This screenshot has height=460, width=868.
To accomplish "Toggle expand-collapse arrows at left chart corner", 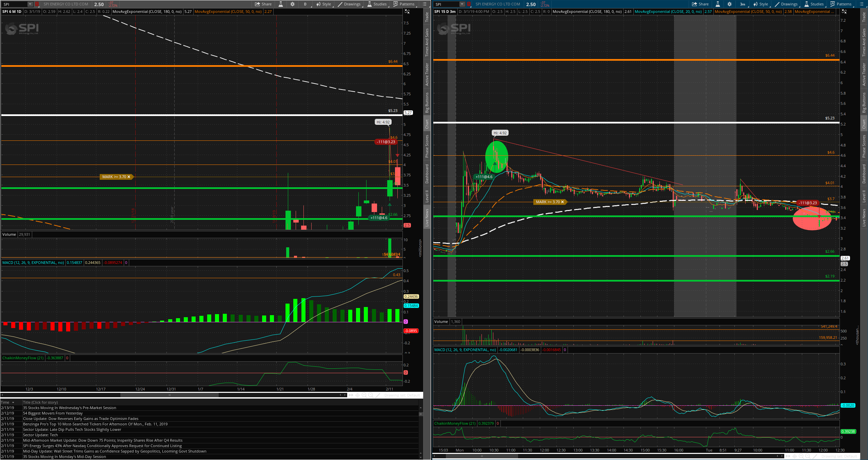I will click(407, 12).
